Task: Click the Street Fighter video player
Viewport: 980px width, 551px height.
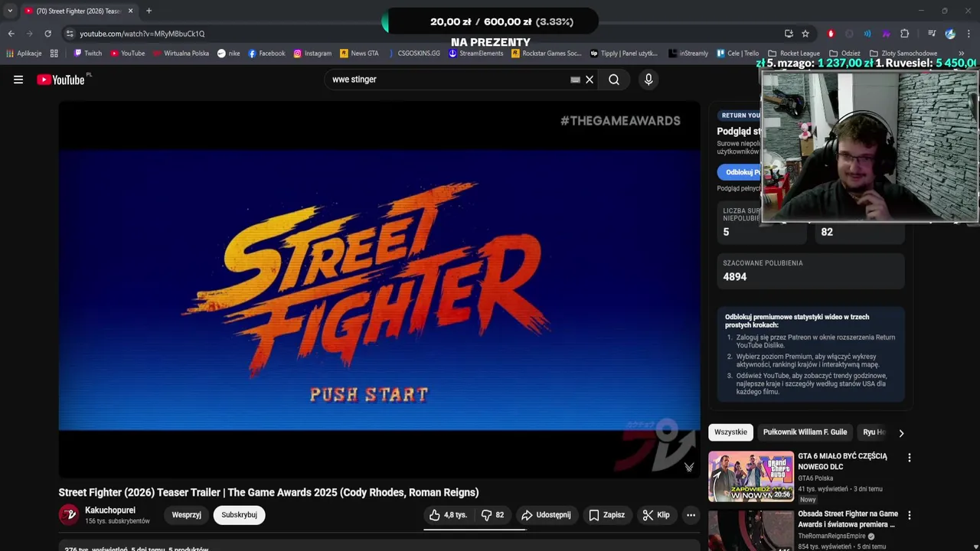Action: (x=379, y=289)
